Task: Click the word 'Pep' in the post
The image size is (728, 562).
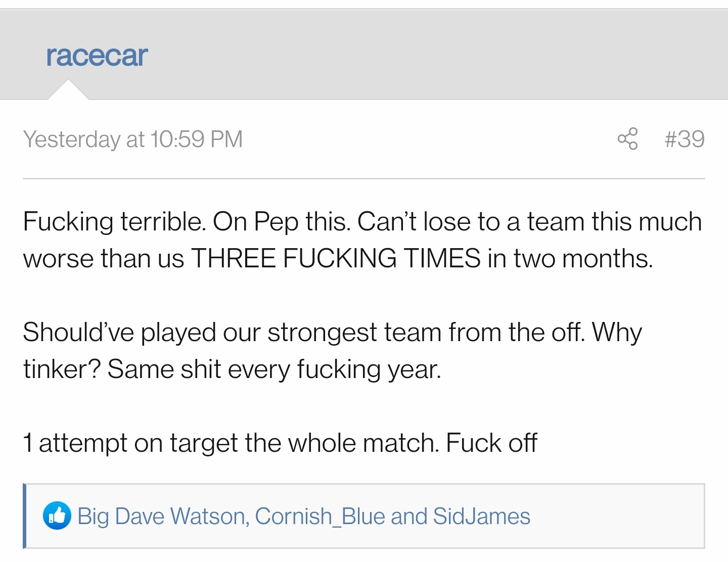Action: click(276, 222)
